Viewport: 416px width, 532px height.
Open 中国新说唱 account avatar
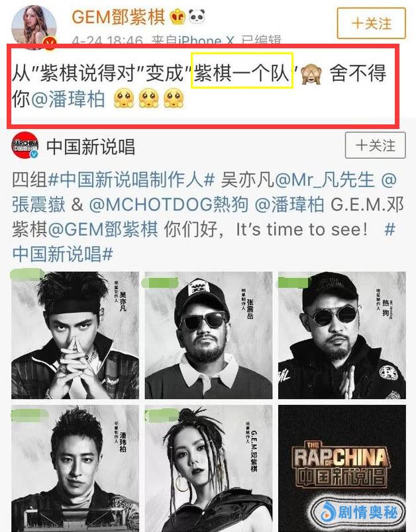click(x=25, y=145)
